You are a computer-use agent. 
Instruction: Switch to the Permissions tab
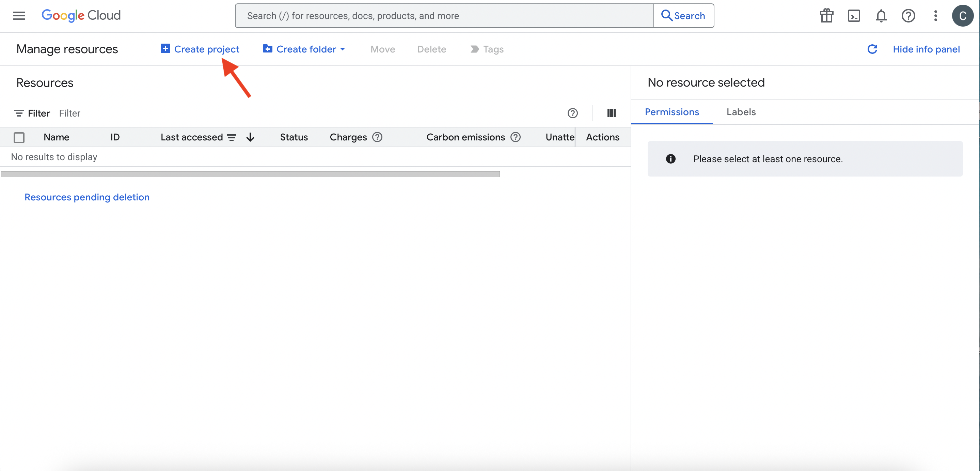[x=672, y=112]
